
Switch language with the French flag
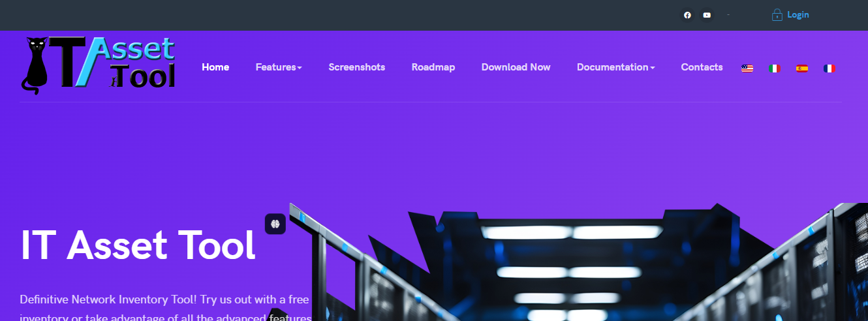[829, 69]
